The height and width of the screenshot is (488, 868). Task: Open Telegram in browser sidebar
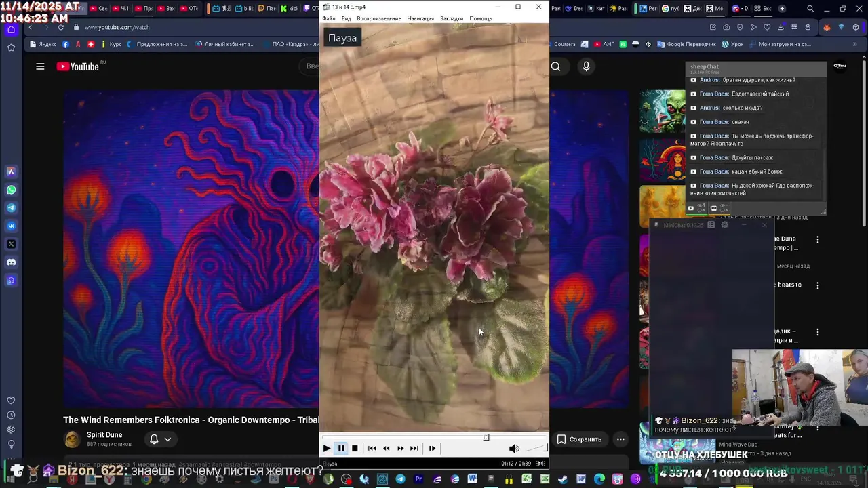(x=11, y=208)
